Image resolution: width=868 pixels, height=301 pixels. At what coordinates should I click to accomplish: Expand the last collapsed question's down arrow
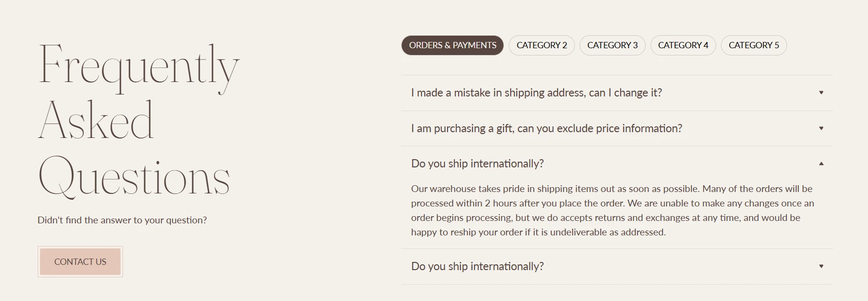tap(821, 266)
